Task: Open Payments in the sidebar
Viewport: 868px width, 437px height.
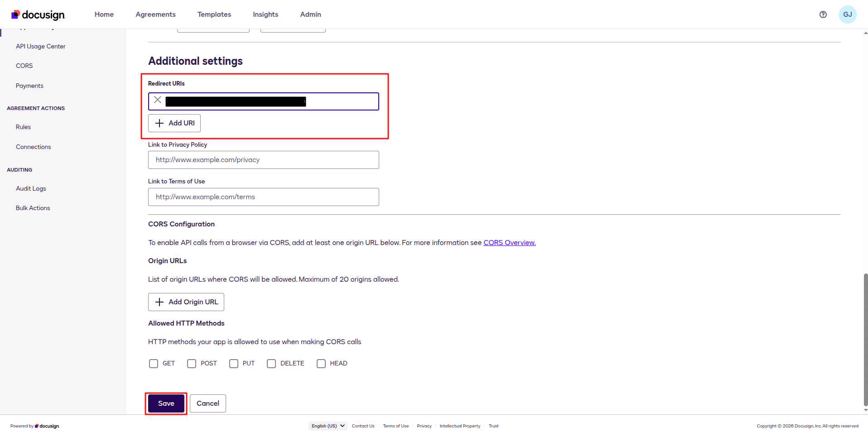Action: [x=29, y=86]
